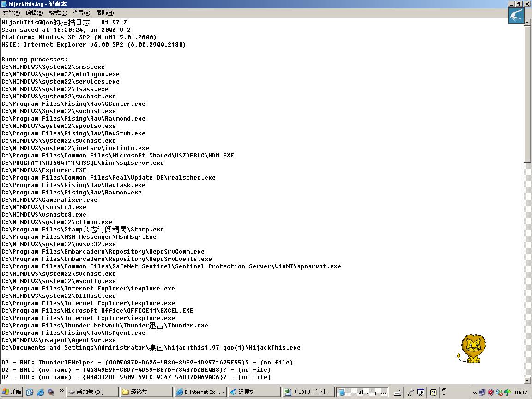Switch to 迅雷5 taskbar window

(x=254, y=392)
